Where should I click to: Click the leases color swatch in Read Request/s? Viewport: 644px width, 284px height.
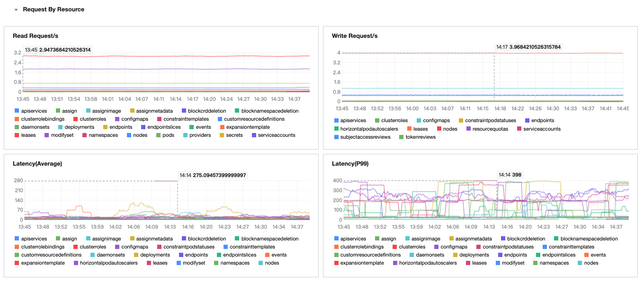click(17, 135)
